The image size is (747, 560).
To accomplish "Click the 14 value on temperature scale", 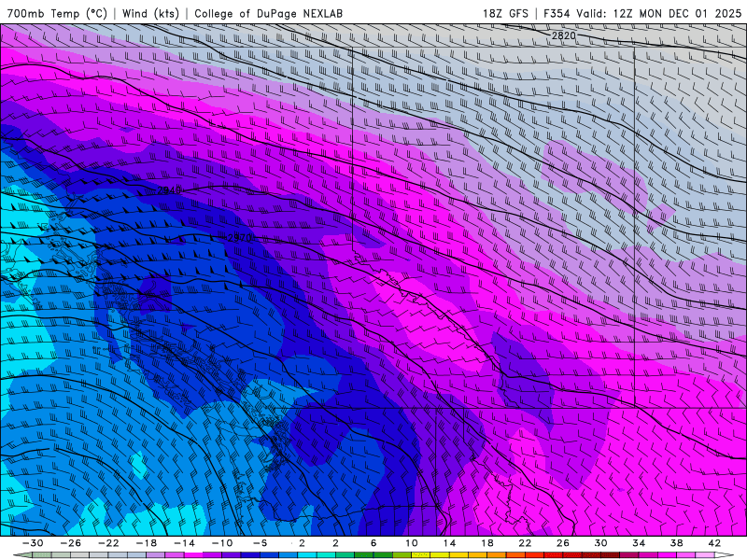I will pos(449,543).
